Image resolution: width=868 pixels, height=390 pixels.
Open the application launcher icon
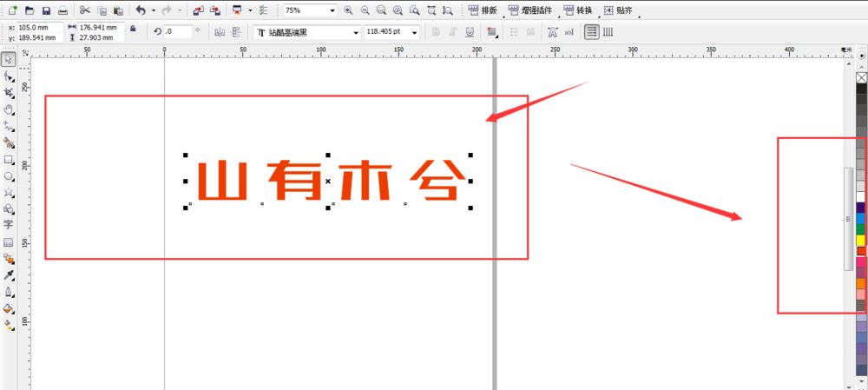238,10
